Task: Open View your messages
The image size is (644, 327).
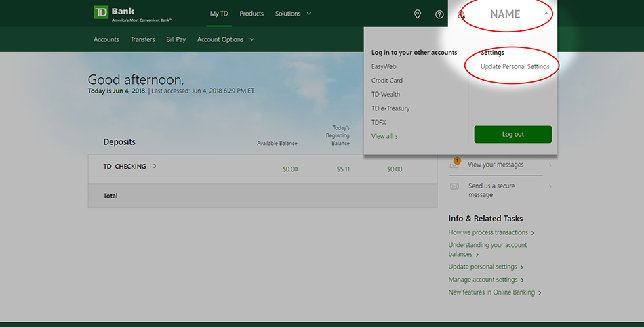Action: tap(496, 165)
